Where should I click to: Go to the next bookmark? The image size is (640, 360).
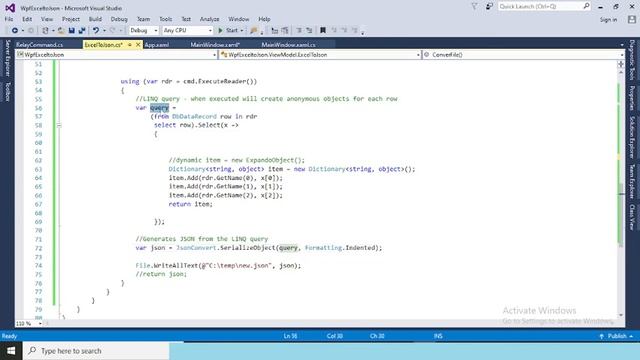344,30
